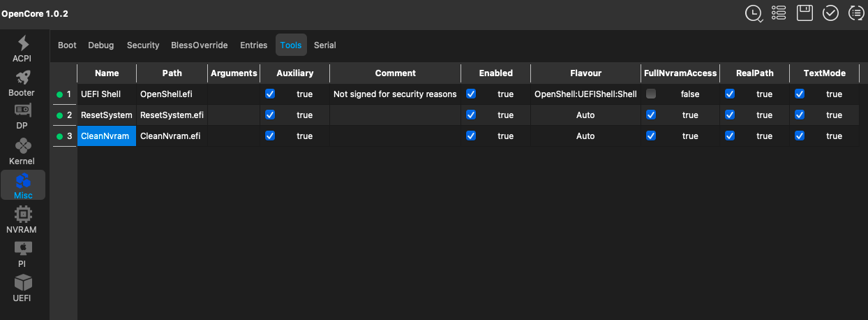The image size is (868, 320).
Task: Uncheck Auxiliary for ResetSystem row
Action: (x=270, y=115)
